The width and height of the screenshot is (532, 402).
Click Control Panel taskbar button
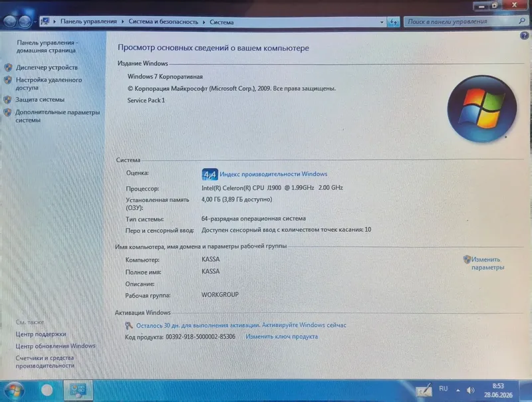click(x=78, y=390)
